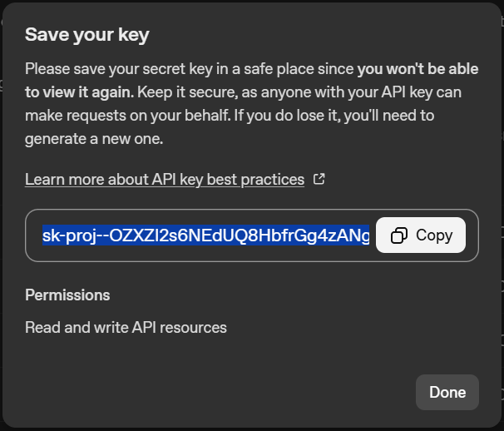Click the copy icon beside the key

[398, 235]
